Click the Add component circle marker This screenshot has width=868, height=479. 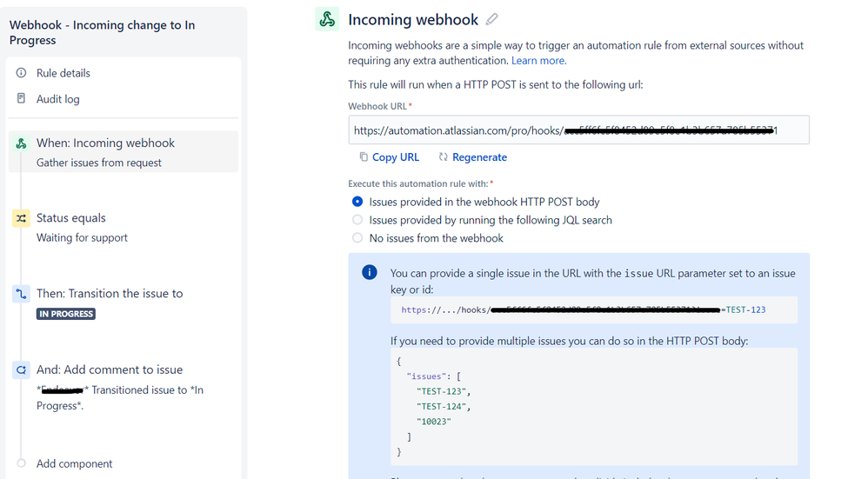(x=21, y=463)
